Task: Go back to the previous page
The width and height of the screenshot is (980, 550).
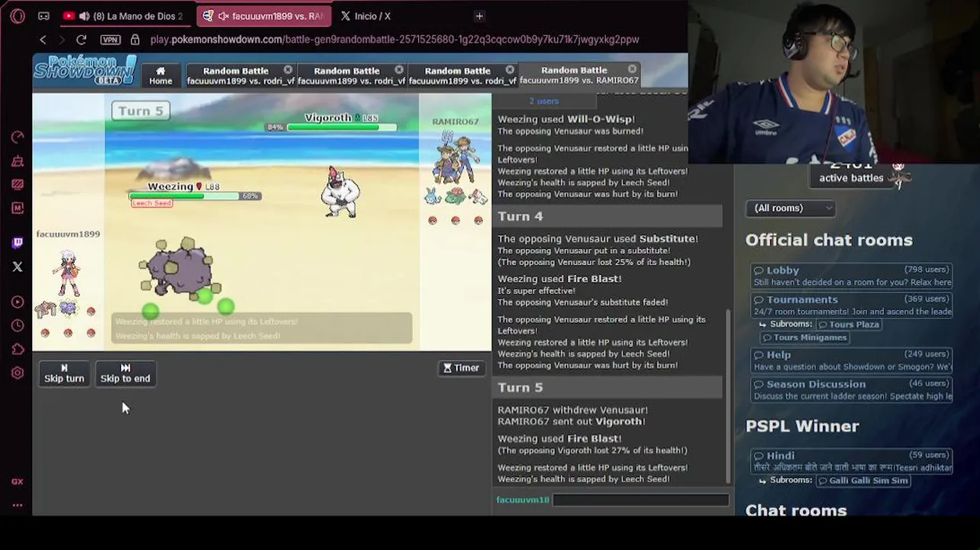Action: (43, 40)
